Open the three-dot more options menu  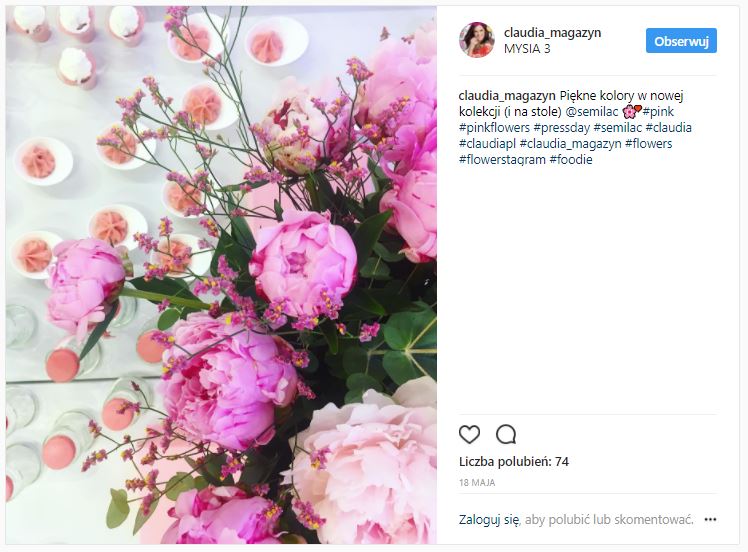pyautogui.click(x=710, y=520)
